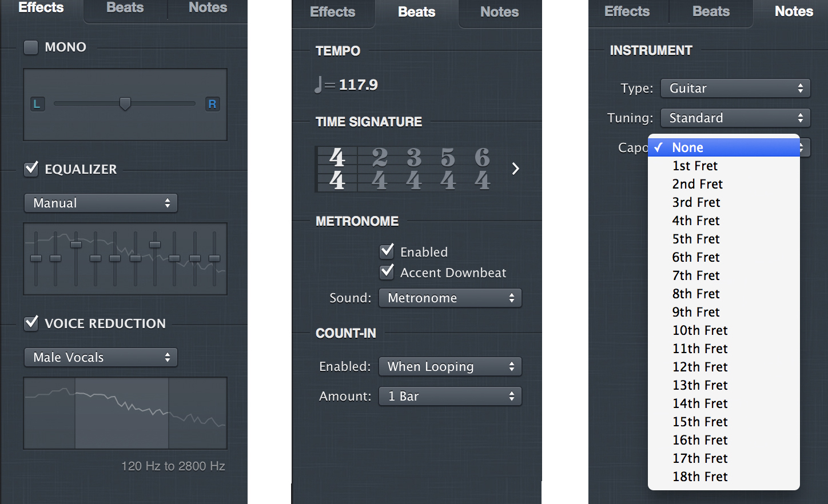Click the R indicator on the pan control
The height and width of the screenshot is (504, 828).
point(212,103)
